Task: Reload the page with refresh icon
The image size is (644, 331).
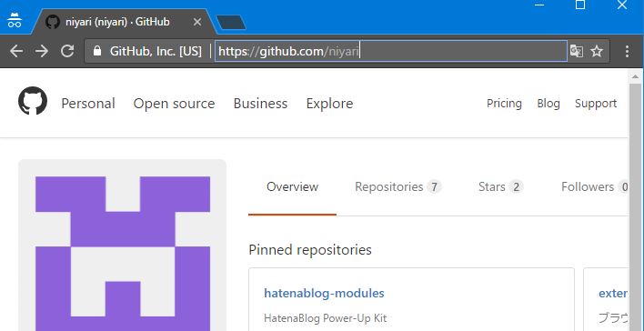Action: tap(67, 51)
